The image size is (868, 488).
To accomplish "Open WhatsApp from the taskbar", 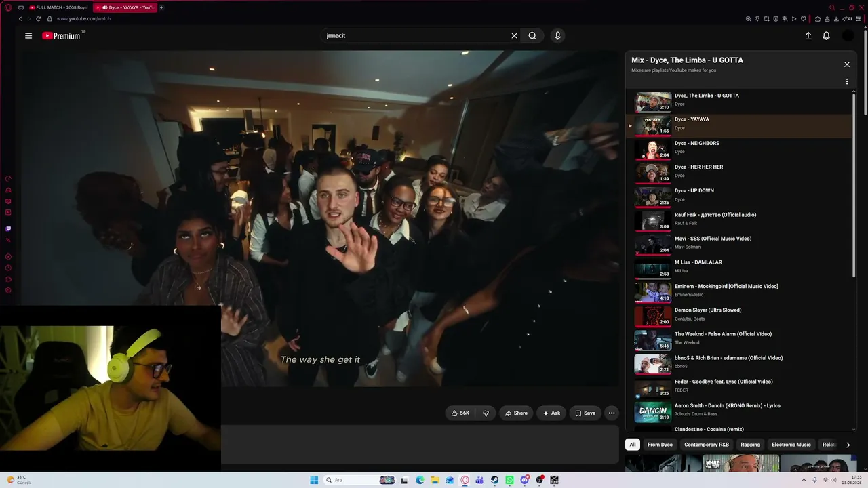I will [x=509, y=480].
